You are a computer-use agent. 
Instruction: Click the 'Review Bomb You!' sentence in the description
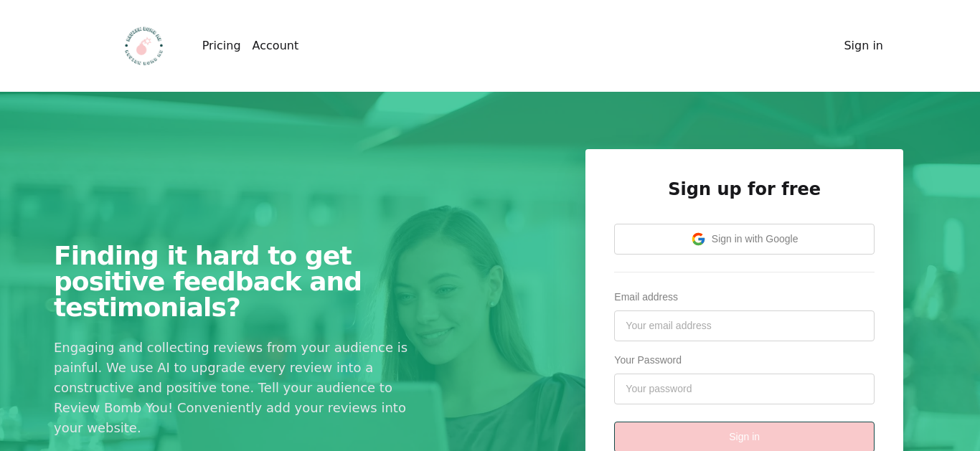tap(113, 408)
